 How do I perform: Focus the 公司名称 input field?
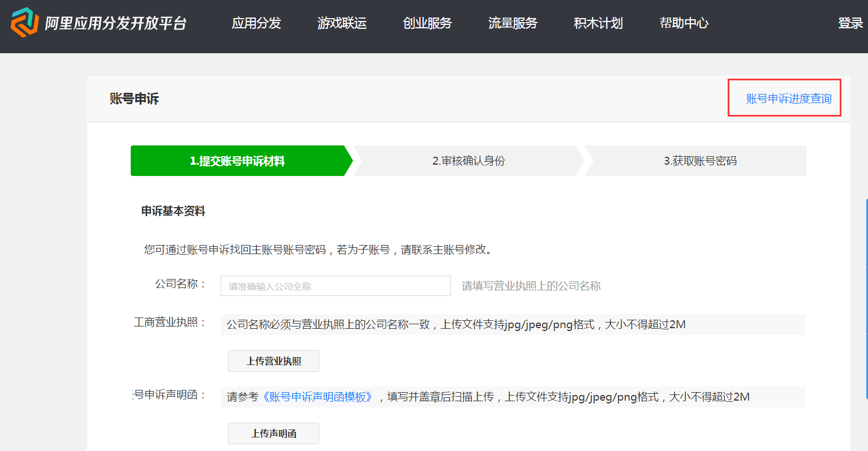[336, 286]
